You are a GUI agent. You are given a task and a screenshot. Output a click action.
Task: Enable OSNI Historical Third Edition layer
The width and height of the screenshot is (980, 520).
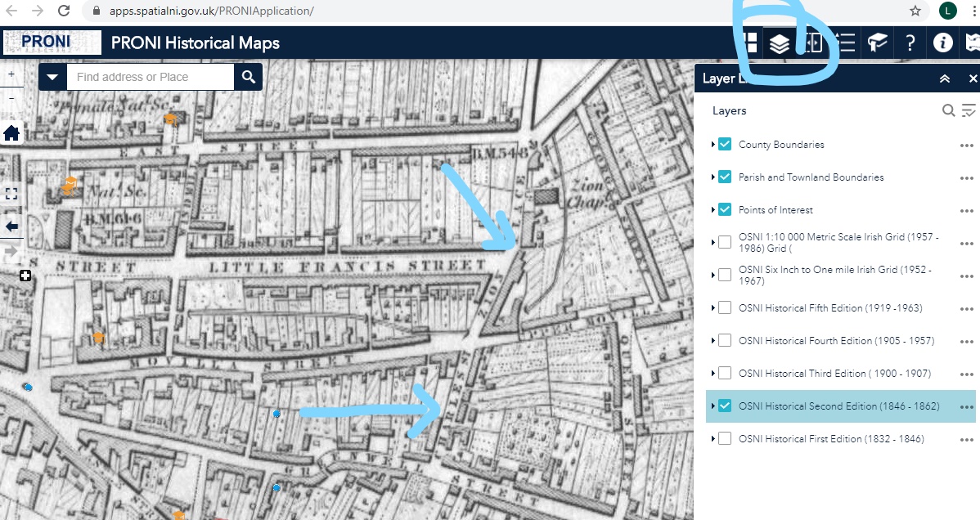pyautogui.click(x=725, y=373)
